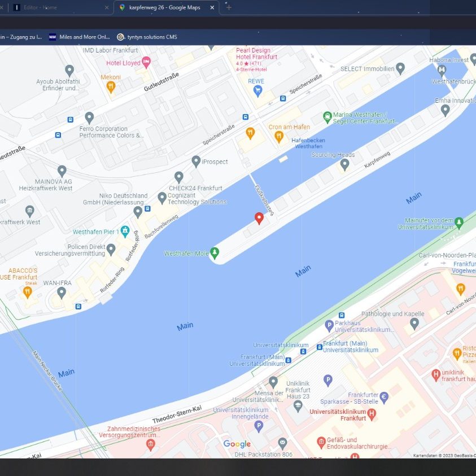476x476 pixels.
Task: Close the Google Maps browser tab
Action: point(212,7)
